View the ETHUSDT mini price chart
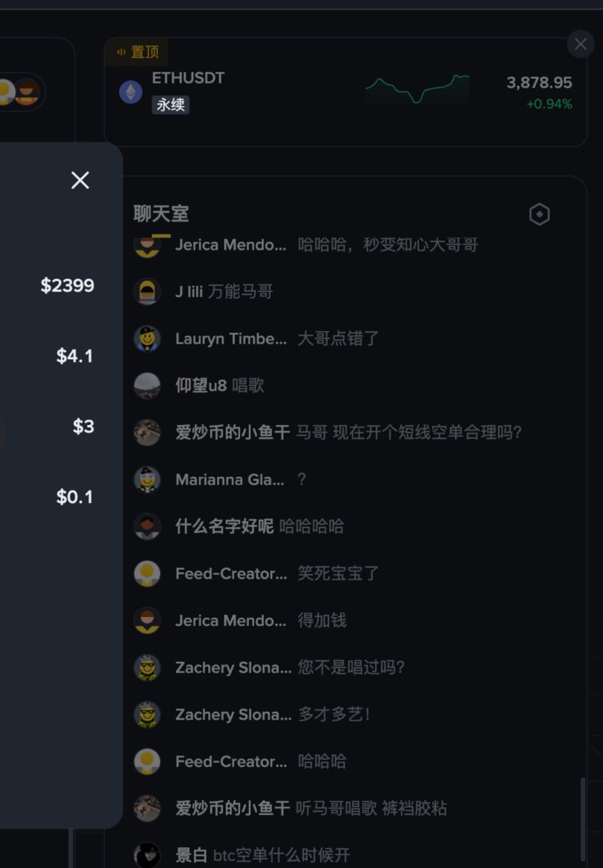Image resolution: width=603 pixels, height=868 pixels. point(417,90)
